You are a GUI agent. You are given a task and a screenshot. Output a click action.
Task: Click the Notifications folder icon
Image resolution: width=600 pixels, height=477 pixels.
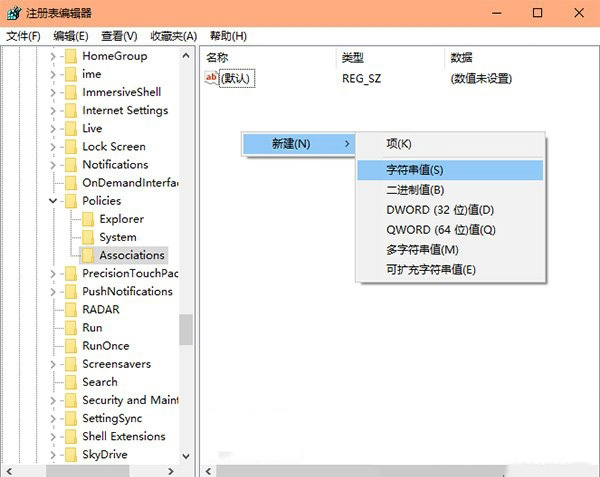[71, 165]
